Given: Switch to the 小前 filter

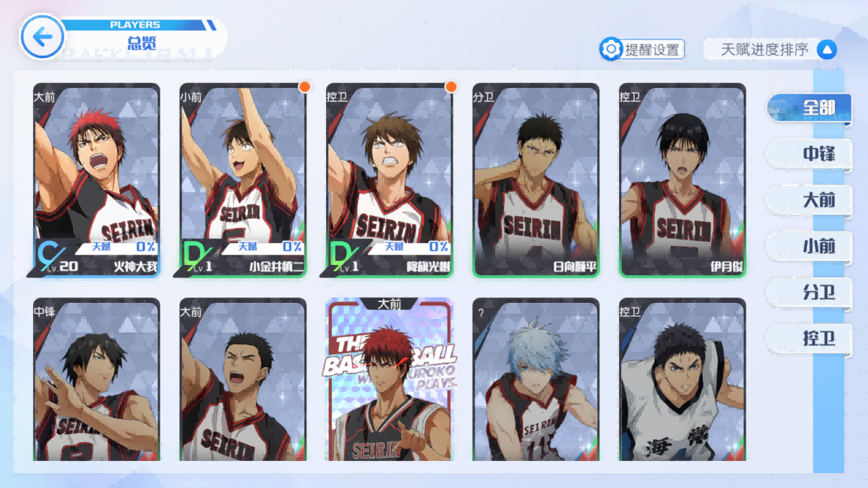Looking at the screenshot, I should (x=809, y=246).
